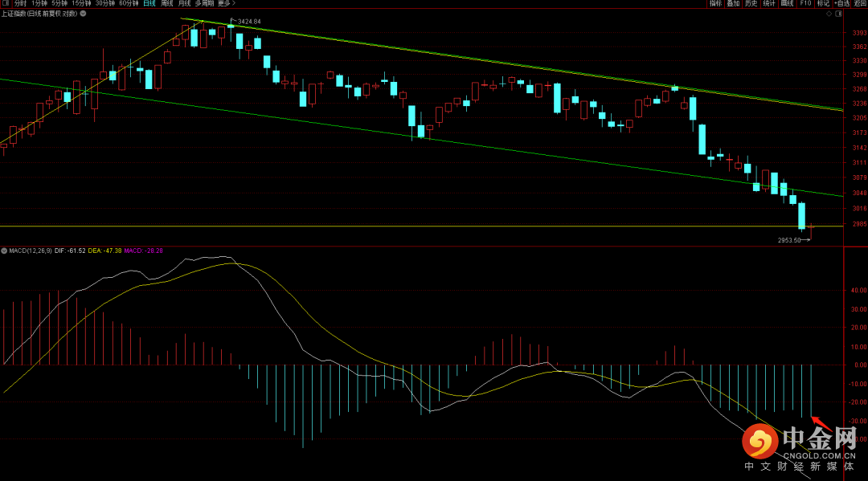
Task: Click the 40.00 MACD axis label
Action: 859,290
